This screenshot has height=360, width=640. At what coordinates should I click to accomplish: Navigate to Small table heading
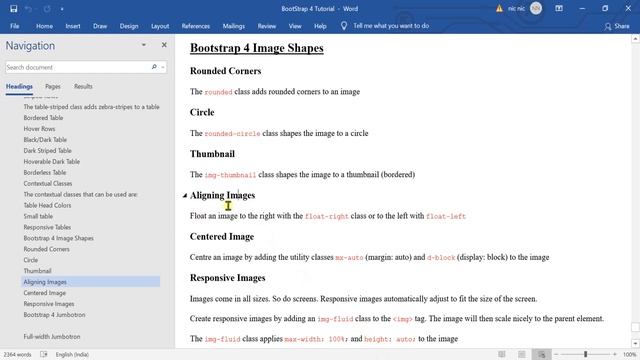coord(38,216)
